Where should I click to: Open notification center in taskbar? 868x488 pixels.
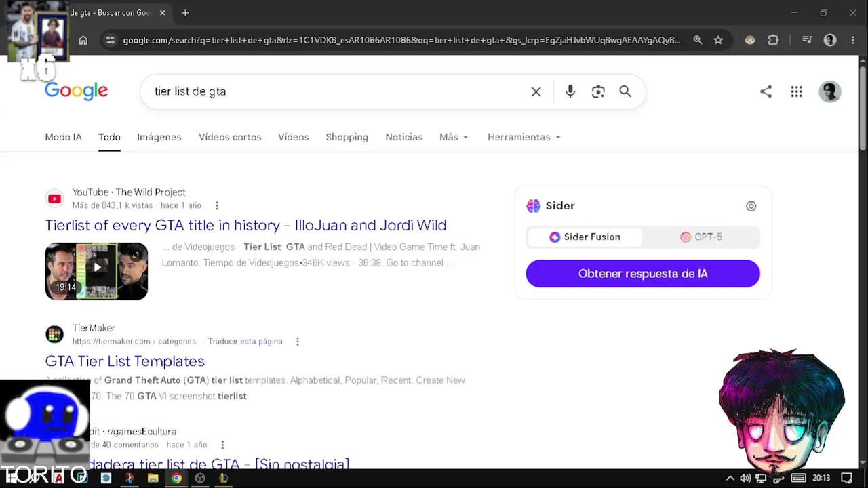click(x=846, y=478)
